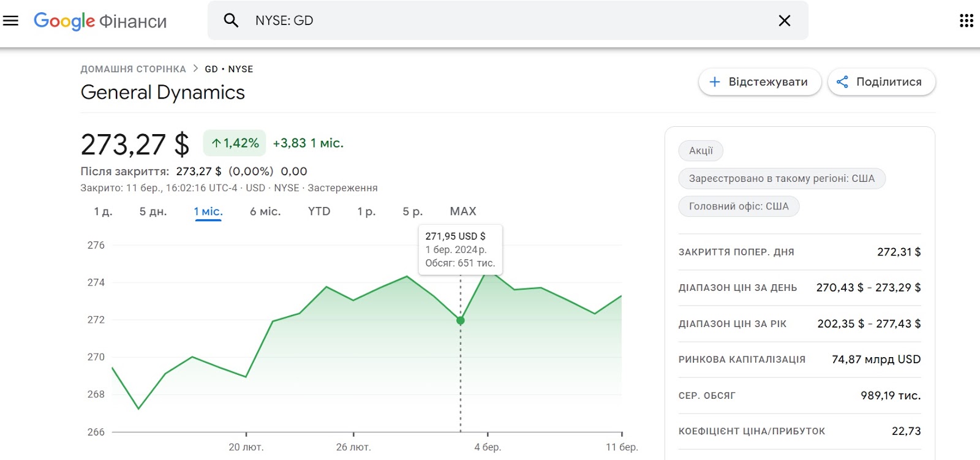Click the 202,35 $ - 277,43 $ year range
This screenshot has height=460, width=980.
tap(869, 323)
